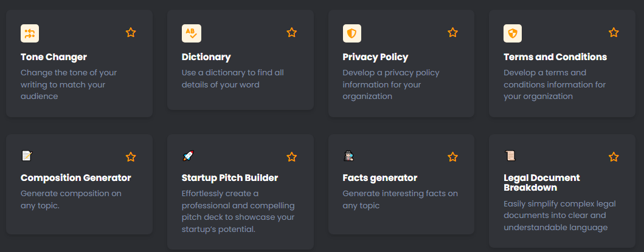The height and width of the screenshot is (252, 644).
Task: Open the Tone Changer title link
Action: [53, 57]
